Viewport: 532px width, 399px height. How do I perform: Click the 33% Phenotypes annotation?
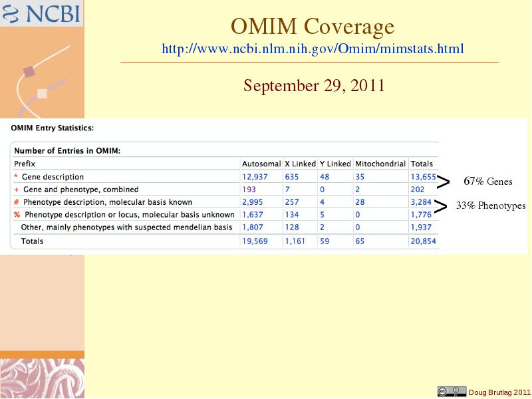click(x=491, y=205)
